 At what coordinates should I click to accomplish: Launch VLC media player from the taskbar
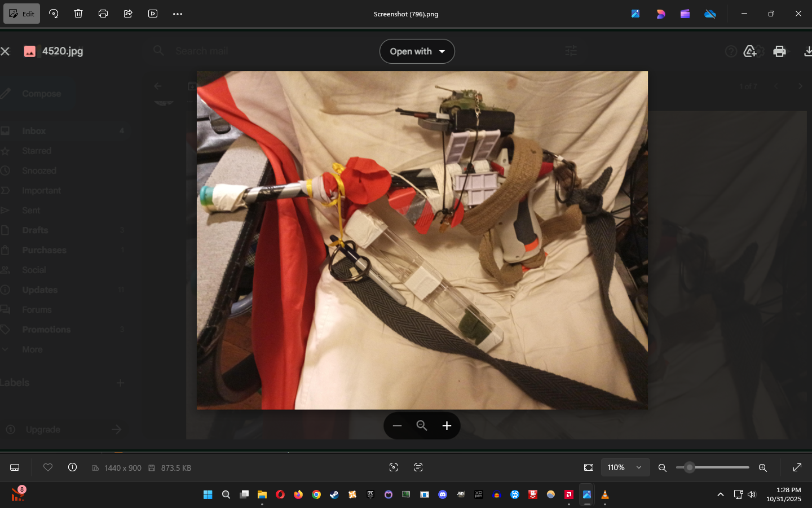point(604,494)
